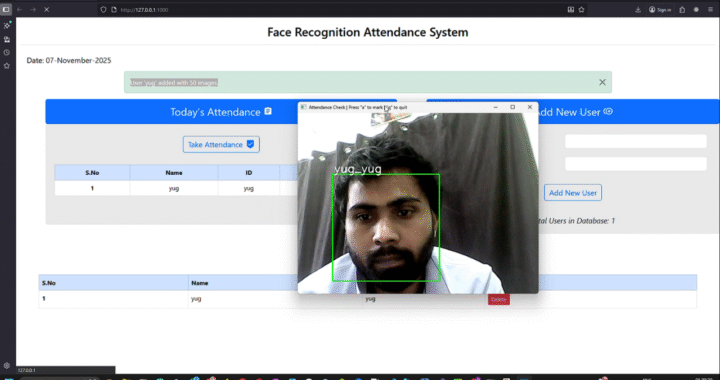Go forward using the browser forward arrow
The height and width of the screenshot is (380, 720).
33,9
